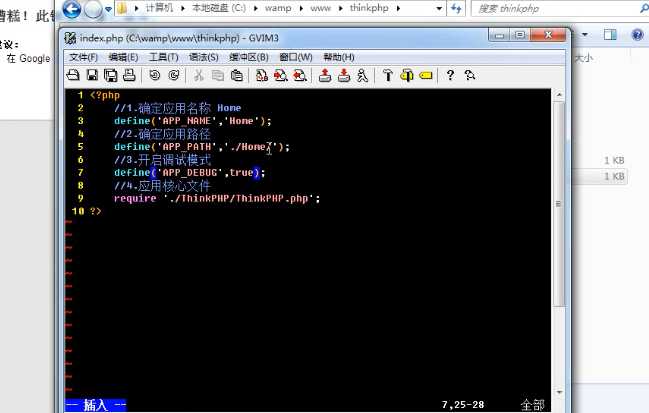This screenshot has height=413, width=649.
Task: Expand arrow after thinkphp in breadcrumb
Action: [x=398, y=8]
